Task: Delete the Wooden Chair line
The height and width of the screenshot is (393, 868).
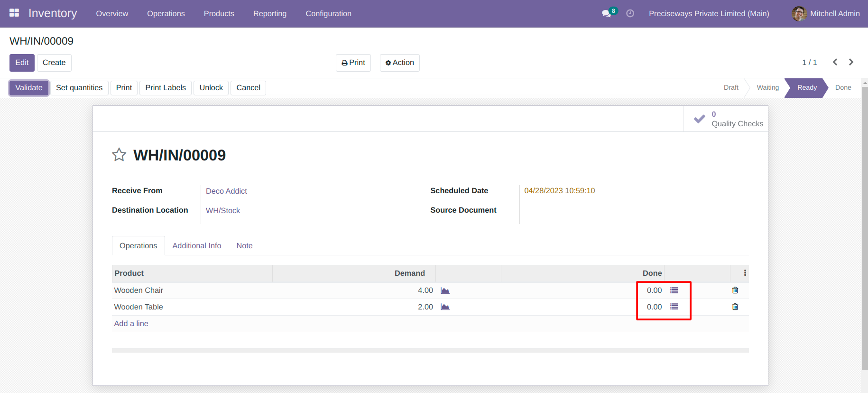Action: pyautogui.click(x=735, y=290)
